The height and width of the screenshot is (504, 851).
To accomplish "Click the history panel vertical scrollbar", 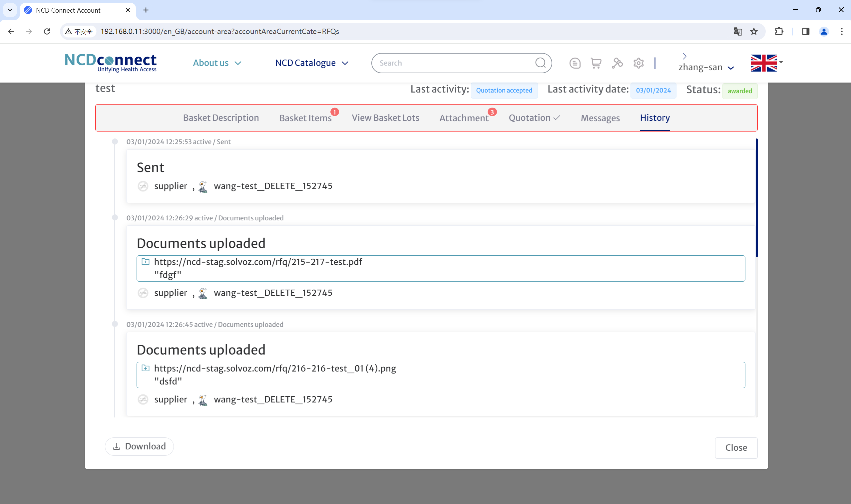I will (756, 198).
